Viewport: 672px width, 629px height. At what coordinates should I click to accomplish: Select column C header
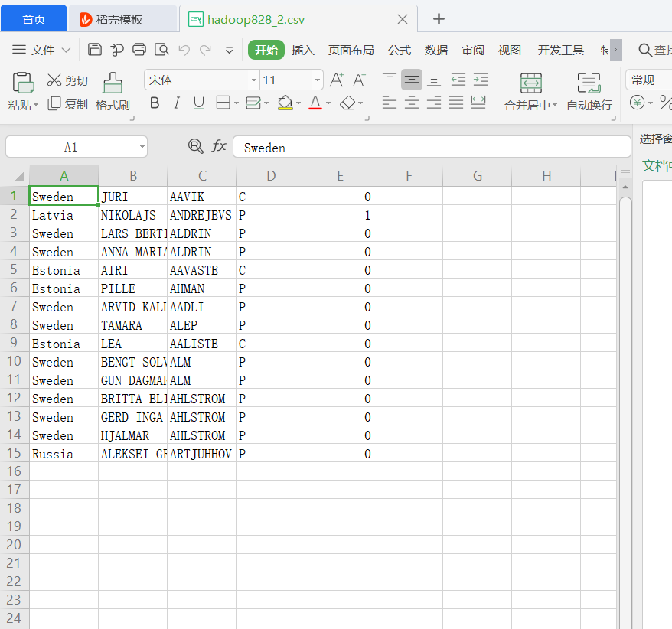pyautogui.click(x=202, y=176)
